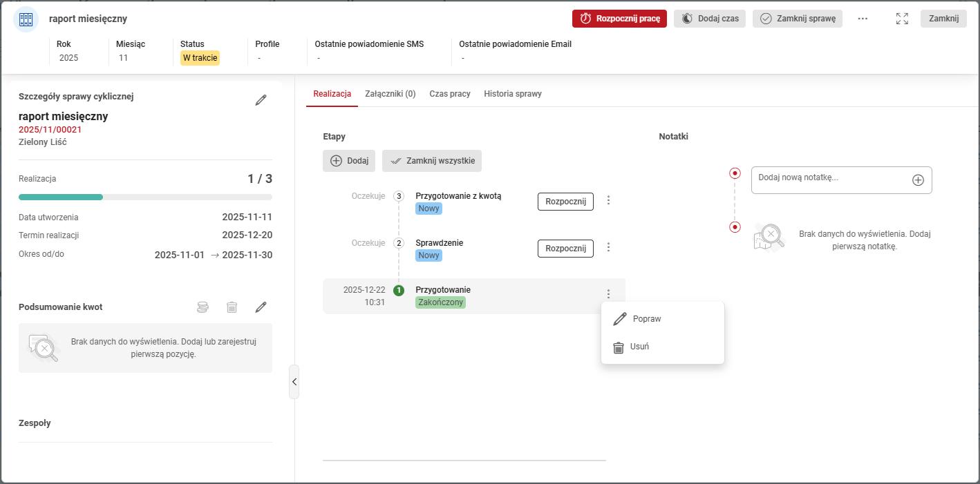Select Popraw from the context menu

646,319
